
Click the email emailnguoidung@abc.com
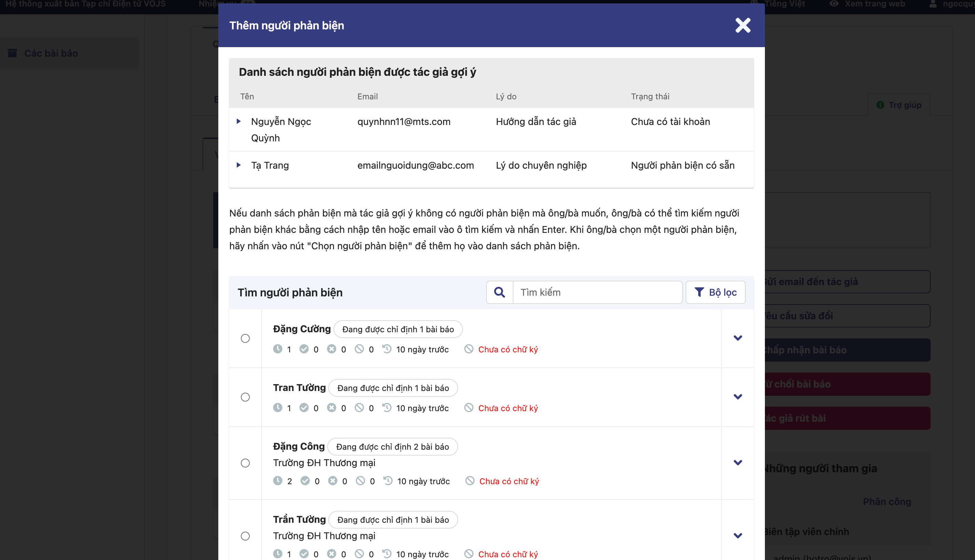[x=415, y=165]
